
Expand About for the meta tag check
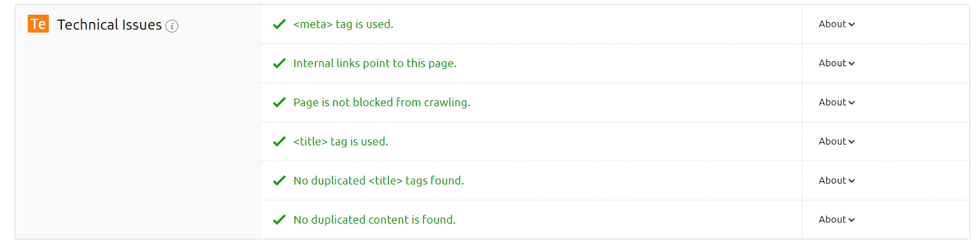tap(837, 24)
